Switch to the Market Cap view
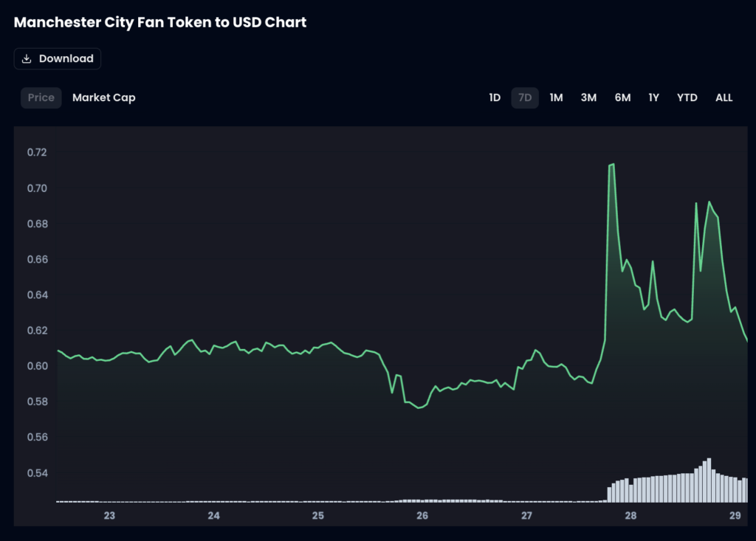 pyautogui.click(x=104, y=97)
